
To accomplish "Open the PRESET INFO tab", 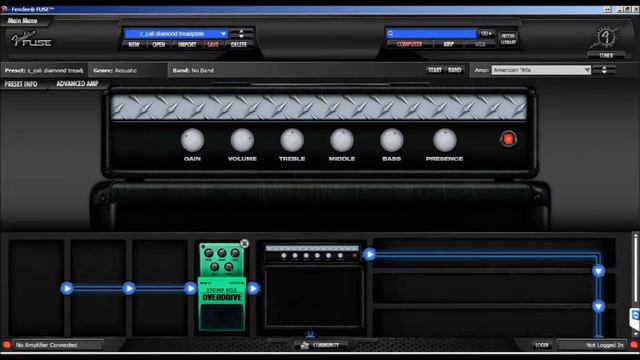I will point(21,84).
